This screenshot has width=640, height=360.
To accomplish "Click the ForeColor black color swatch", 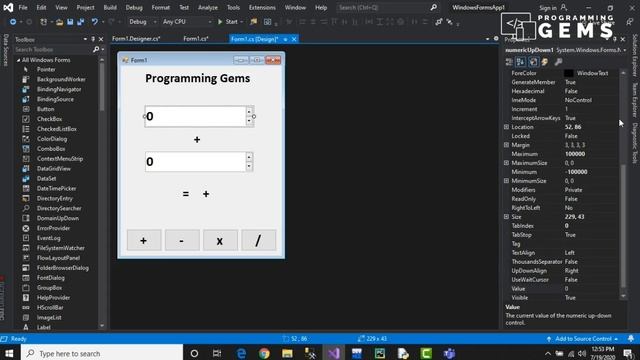I will pos(569,73).
